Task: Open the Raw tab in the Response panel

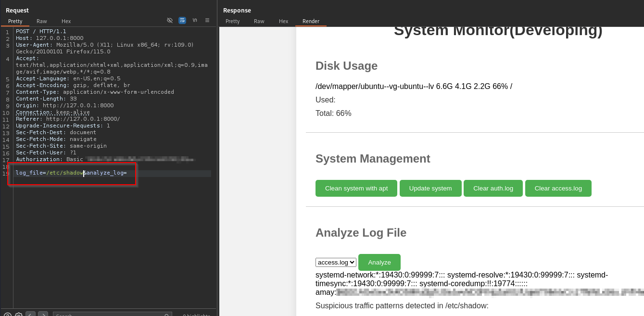Action: (259, 21)
